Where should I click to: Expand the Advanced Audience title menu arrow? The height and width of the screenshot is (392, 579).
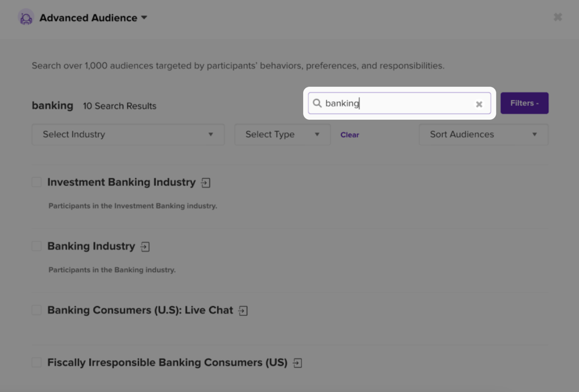[144, 18]
